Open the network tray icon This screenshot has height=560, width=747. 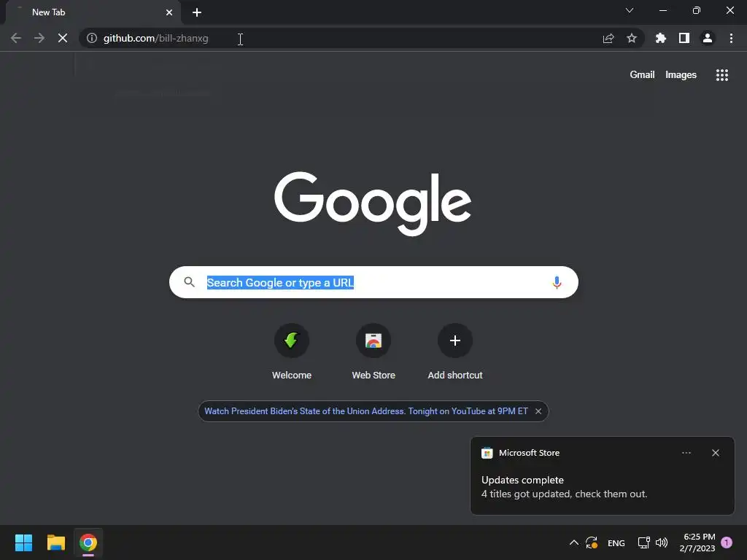click(x=643, y=542)
